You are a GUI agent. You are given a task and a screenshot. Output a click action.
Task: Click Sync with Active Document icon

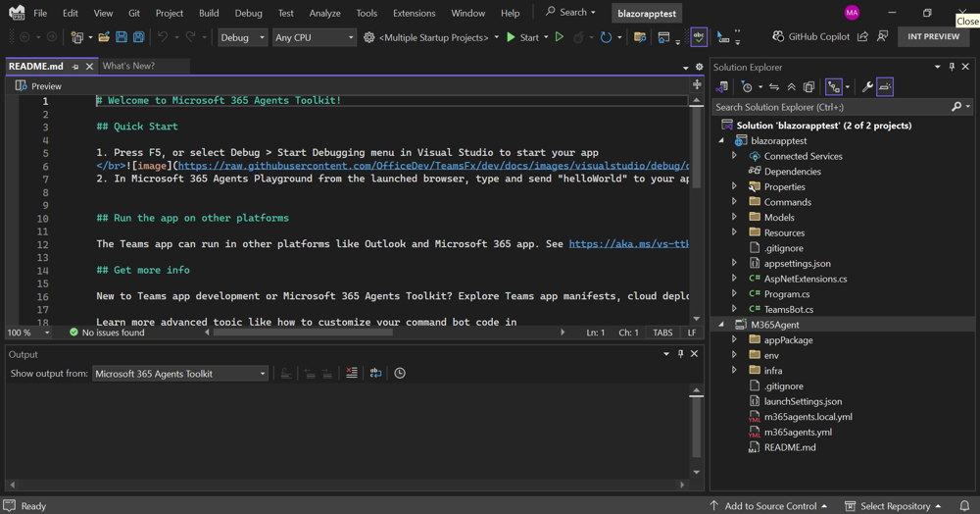(x=774, y=87)
